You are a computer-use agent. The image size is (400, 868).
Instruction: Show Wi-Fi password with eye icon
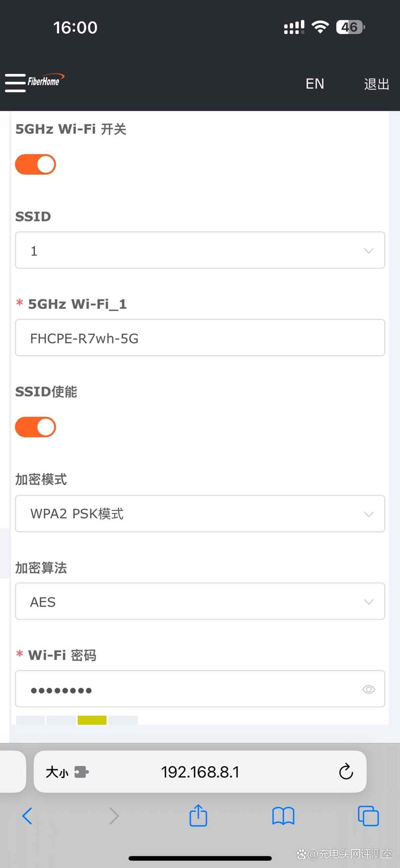pyautogui.click(x=368, y=689)
